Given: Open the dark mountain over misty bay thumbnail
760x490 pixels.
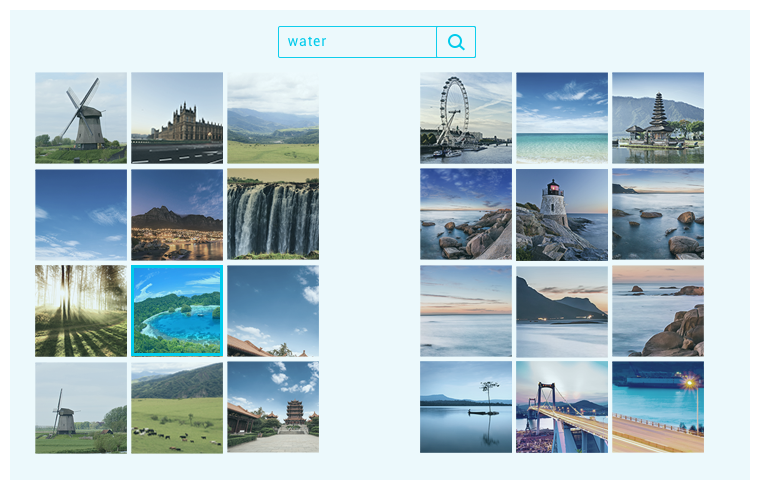Looking at the screenshot, I should pyautogui.click(x=562, y=311).
